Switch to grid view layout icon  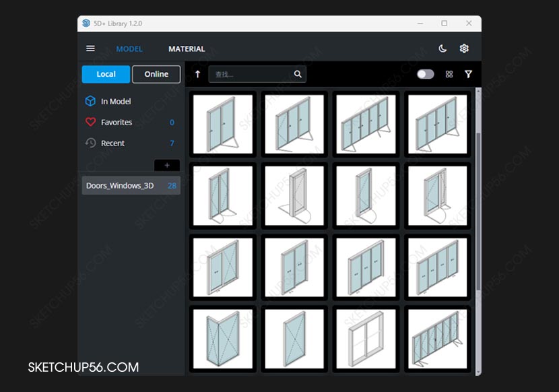tap(449, 74)
